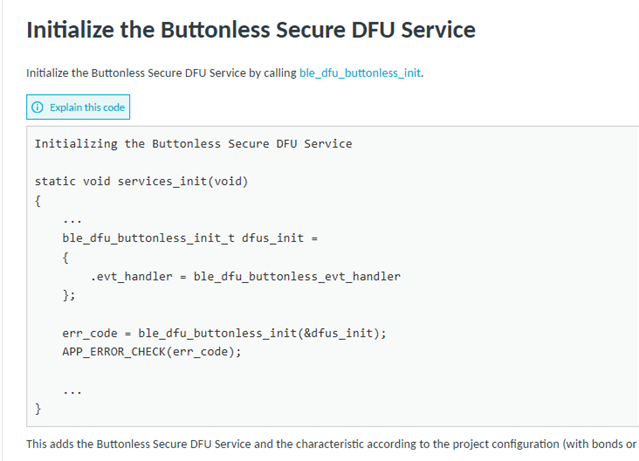Click the opening brace of dfus_init struct

pyautogui.click(x=66, y=258)
